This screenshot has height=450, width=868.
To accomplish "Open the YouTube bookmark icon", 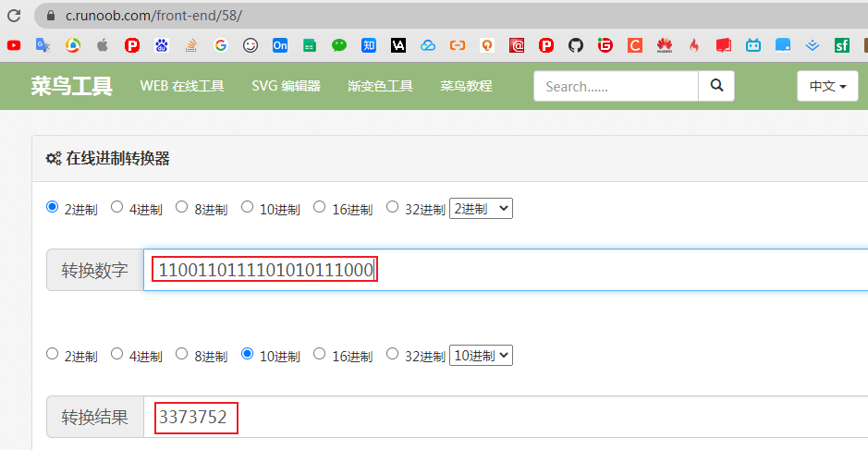I will (x=14, y=45).
